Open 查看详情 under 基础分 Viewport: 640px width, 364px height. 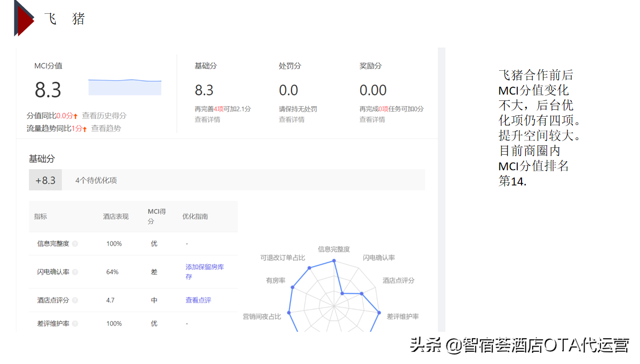[x=207, y=119]
